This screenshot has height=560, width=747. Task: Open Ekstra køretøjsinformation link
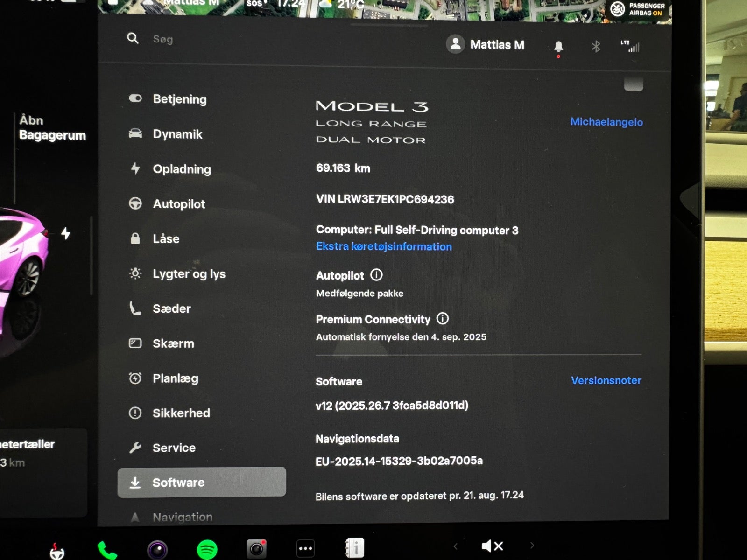[384, 246]
